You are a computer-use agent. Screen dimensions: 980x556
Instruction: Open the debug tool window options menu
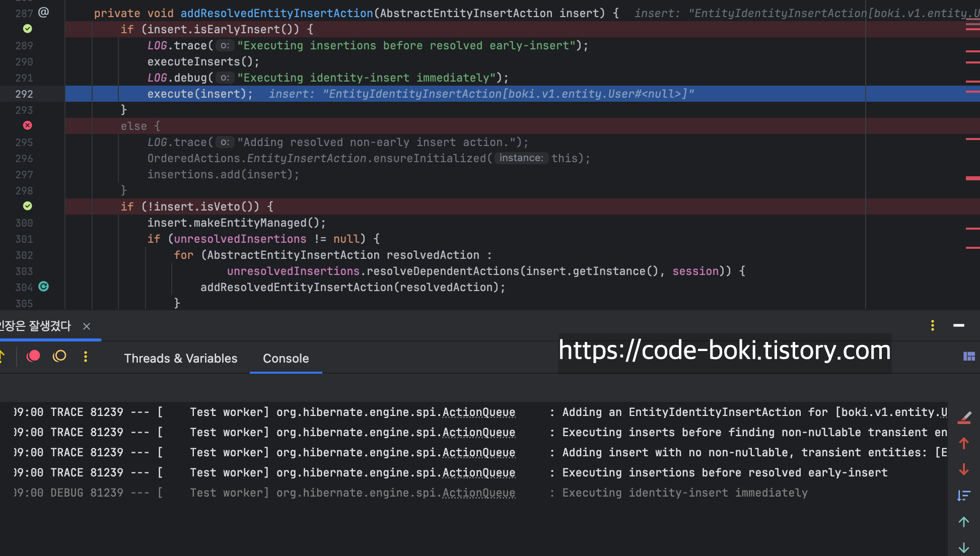pos(933,325)
